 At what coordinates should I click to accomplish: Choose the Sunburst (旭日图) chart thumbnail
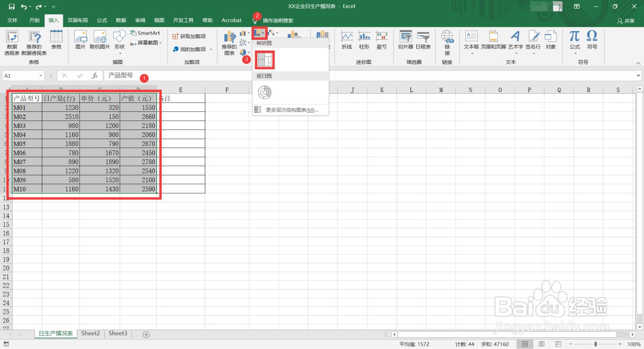coord(264,92)
